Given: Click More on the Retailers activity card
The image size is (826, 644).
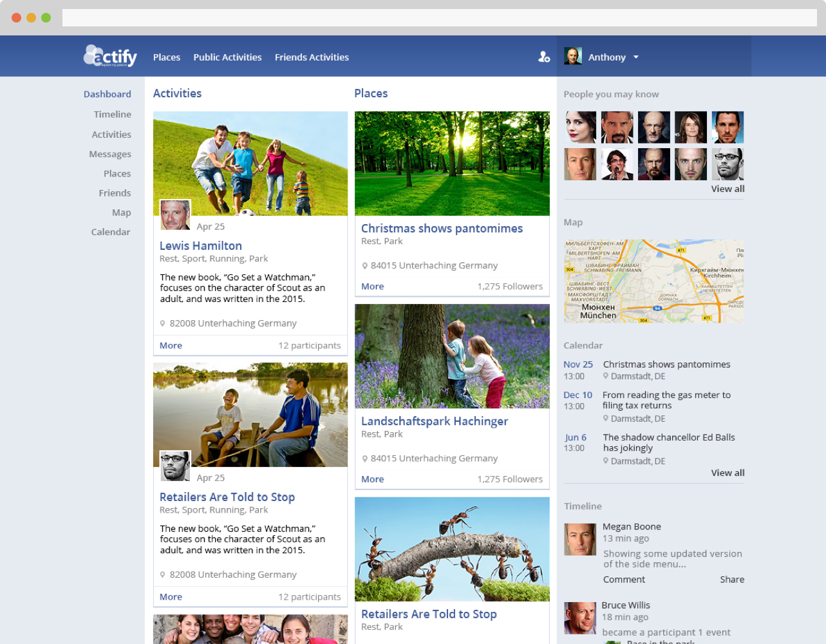Looking at the screenshot, I should [171, 597].
